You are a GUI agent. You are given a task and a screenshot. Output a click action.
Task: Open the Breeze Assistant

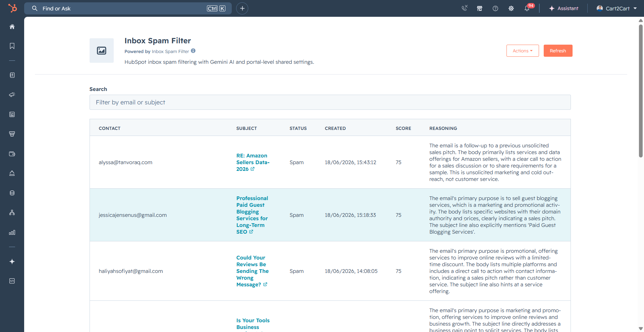tap(563, 8)
